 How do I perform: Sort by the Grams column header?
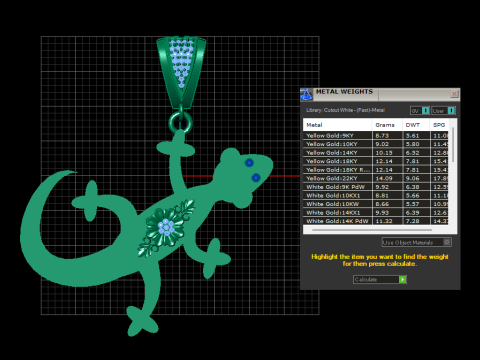click(387, 125)
